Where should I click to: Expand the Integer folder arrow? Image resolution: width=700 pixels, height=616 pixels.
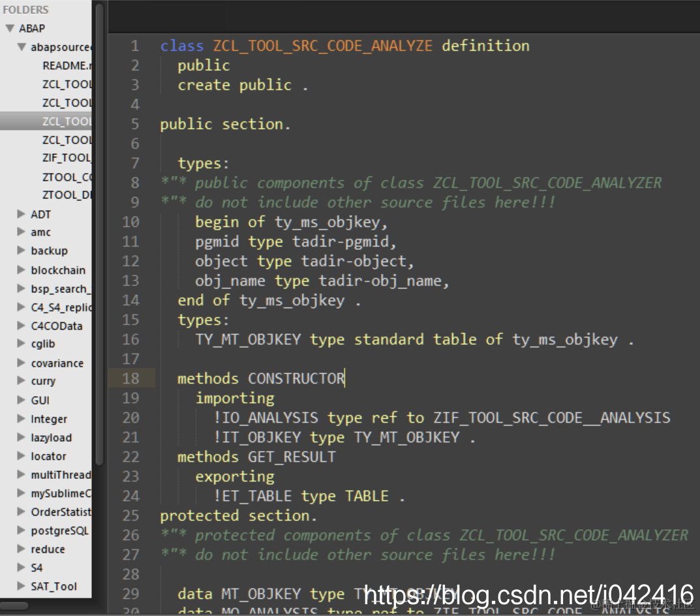(21, 418)
